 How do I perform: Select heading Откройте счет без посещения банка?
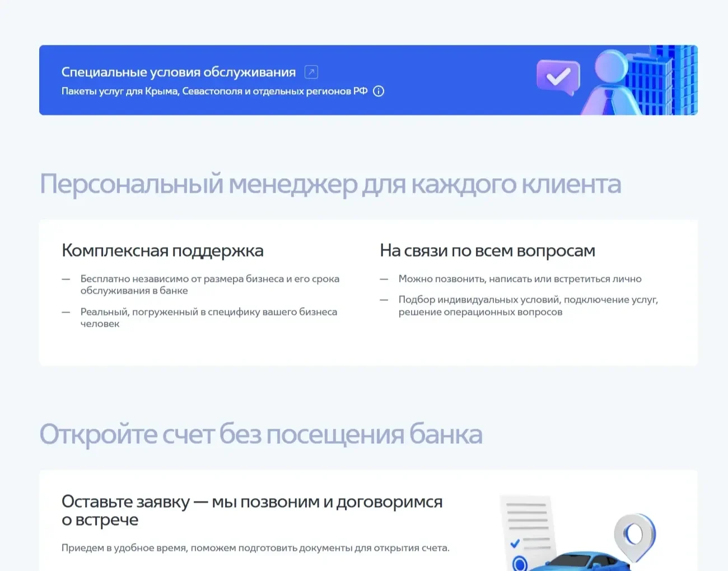pyautogui.click(x=261, y=435)
